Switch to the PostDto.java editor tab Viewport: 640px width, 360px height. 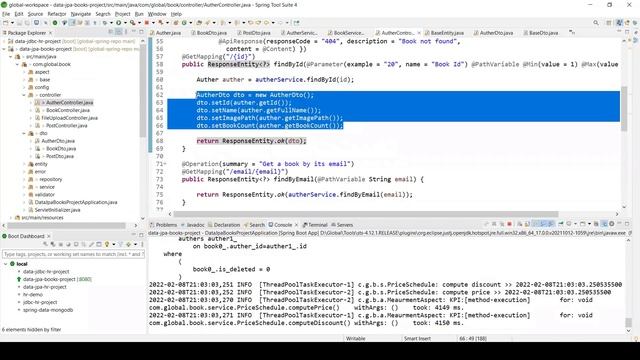[x=256, y=33]
